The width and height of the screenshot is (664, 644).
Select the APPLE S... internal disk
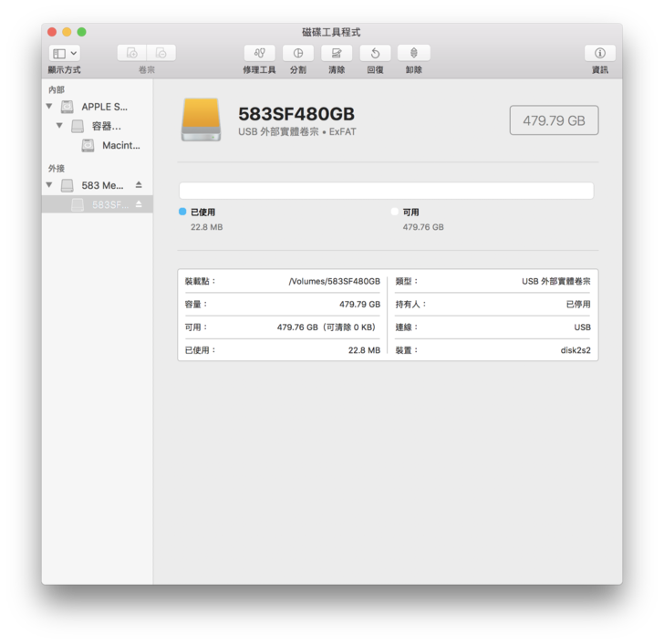(103, 107)
